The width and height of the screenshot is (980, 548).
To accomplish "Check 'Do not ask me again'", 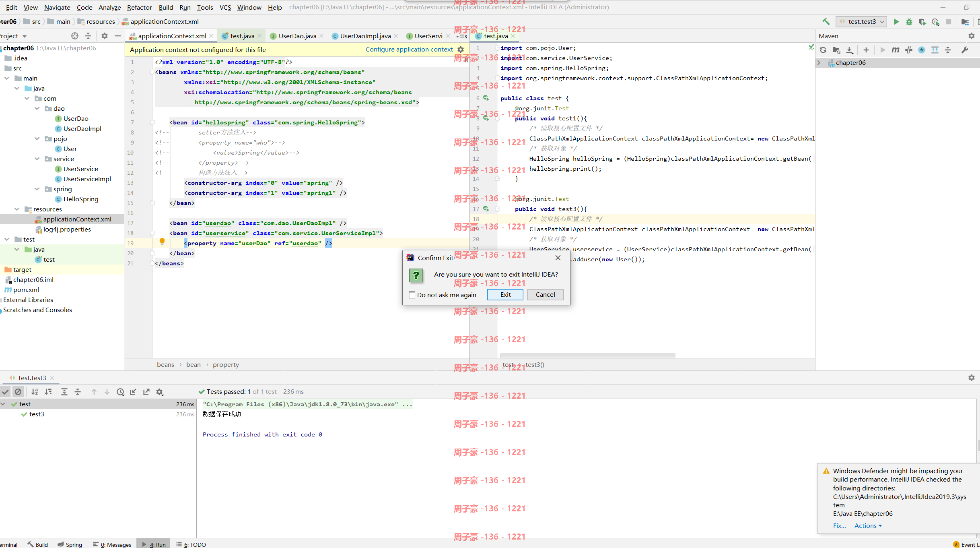I will pos(412,295).
